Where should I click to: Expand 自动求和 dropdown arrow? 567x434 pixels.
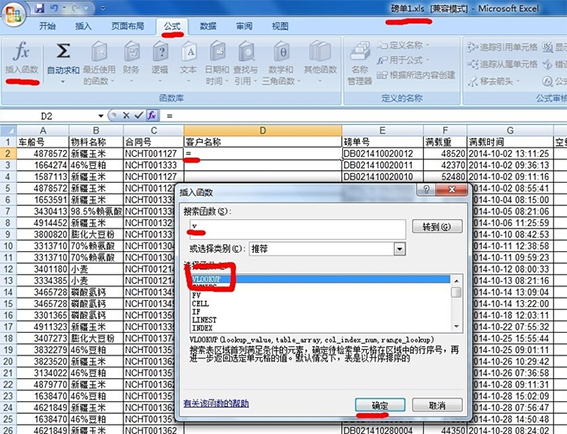(x=63, y=82)
